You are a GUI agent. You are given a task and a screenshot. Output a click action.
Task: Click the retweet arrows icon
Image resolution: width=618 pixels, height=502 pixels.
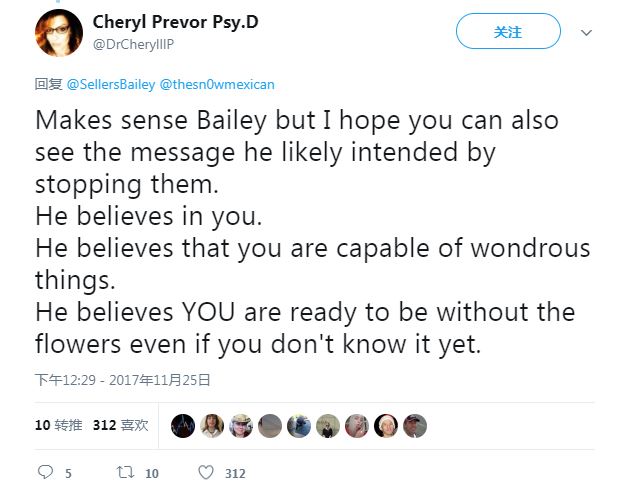[x=125, y=472]
